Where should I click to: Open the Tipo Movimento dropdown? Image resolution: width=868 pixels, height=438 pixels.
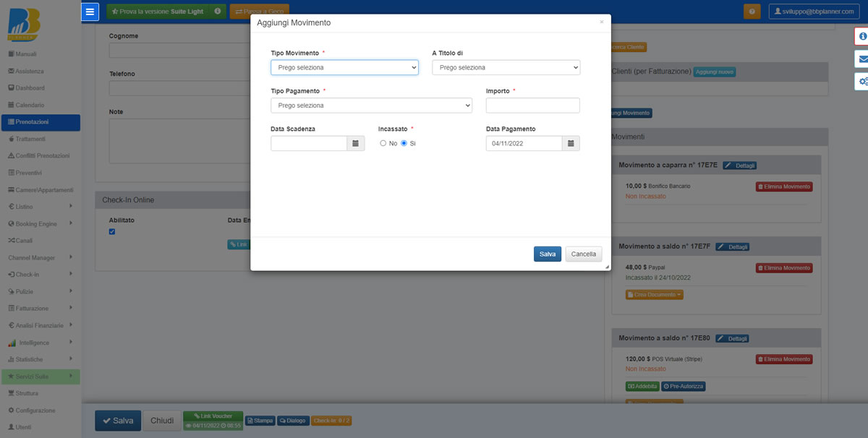(344, 67)
